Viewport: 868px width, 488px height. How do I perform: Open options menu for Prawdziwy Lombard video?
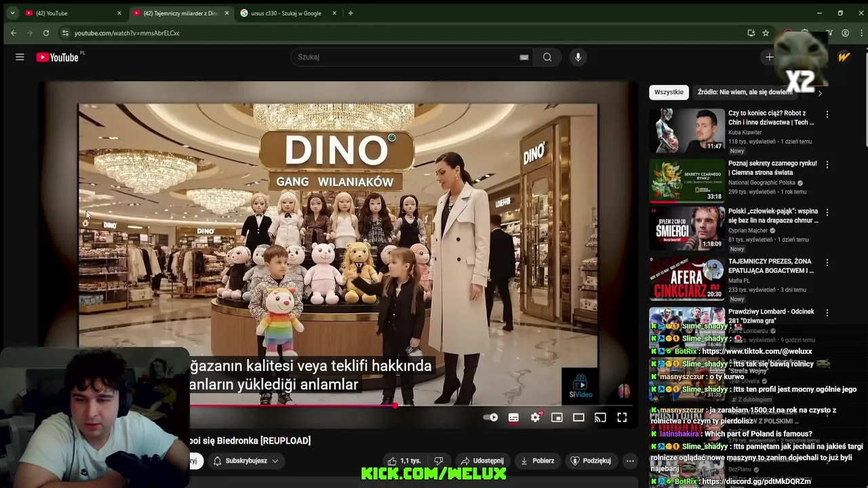(827, 312)
